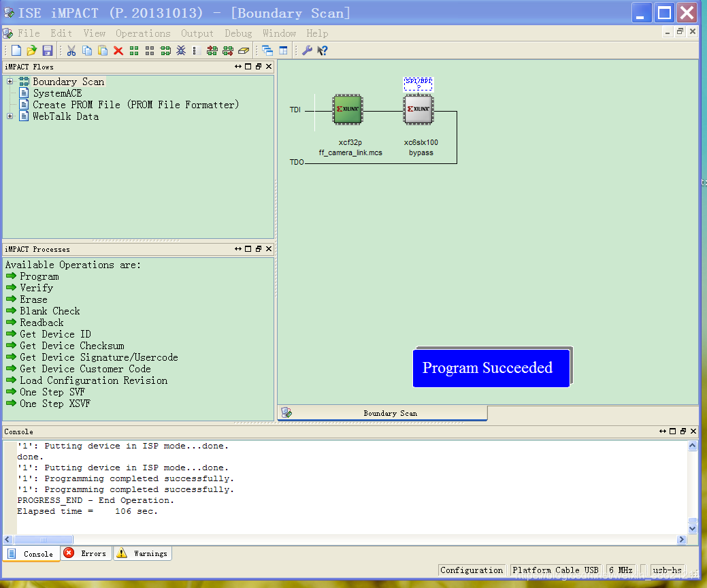Run the One Step XSVF operation
707x588 pixels.
tap(54, 404)
